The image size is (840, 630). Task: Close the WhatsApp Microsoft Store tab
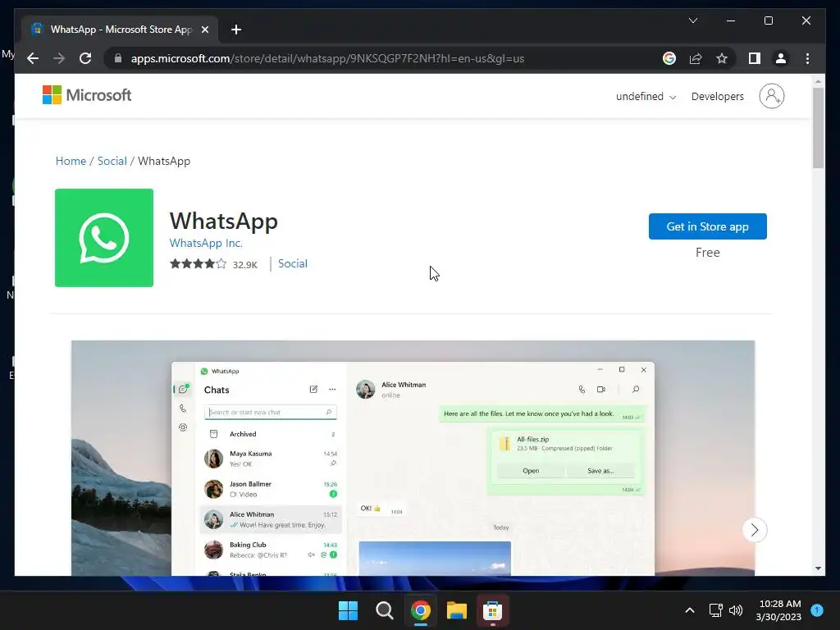pos(204,30)
